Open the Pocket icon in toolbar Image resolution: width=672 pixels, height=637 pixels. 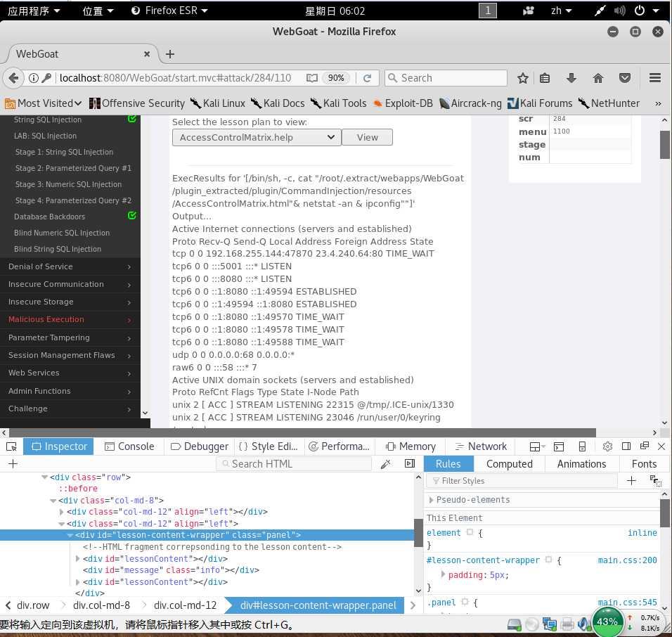pos(625,78)
